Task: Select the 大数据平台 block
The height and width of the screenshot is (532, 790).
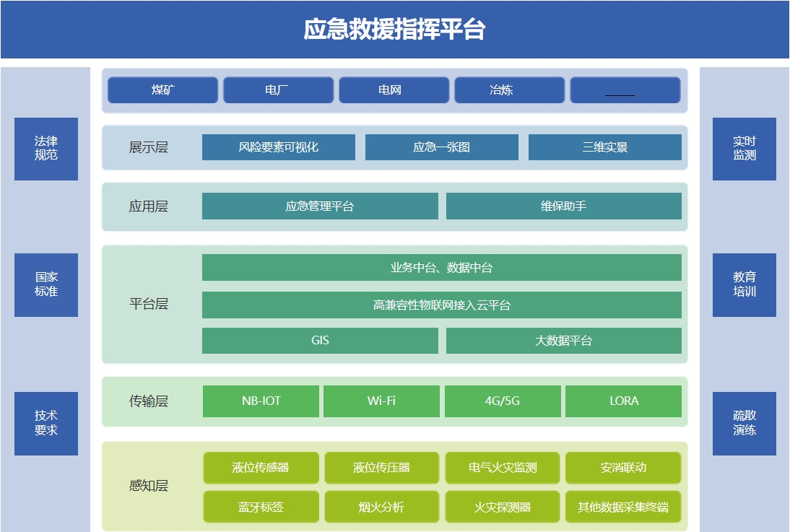Action: click(563, 341)
